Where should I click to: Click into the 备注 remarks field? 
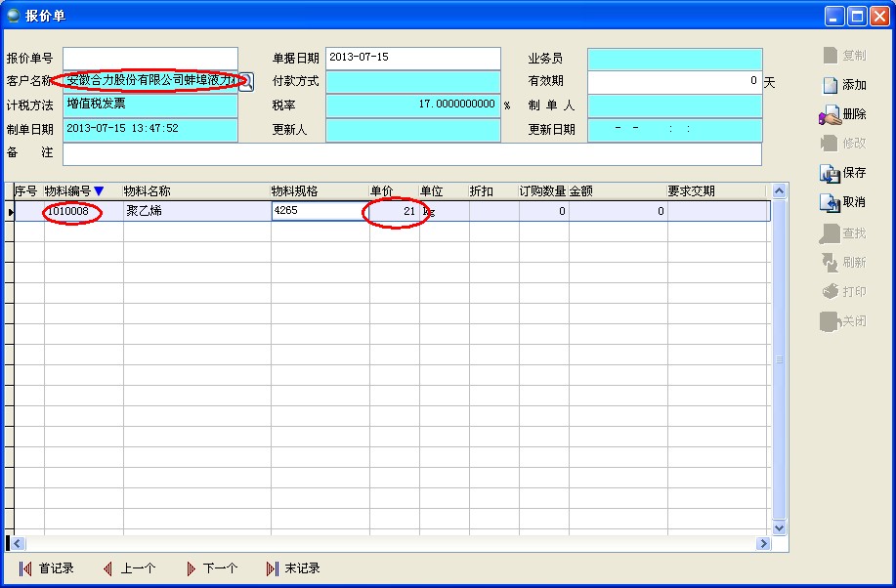click(411, 154)
